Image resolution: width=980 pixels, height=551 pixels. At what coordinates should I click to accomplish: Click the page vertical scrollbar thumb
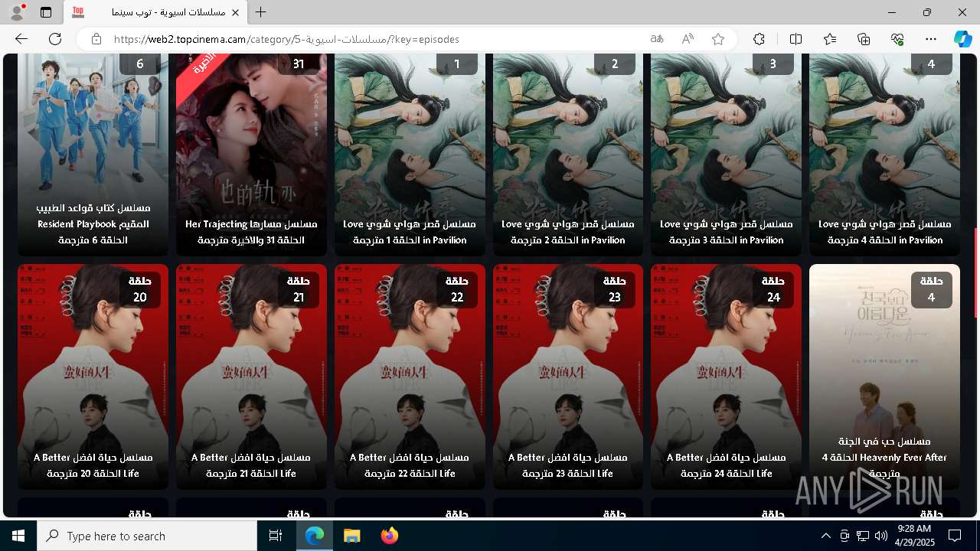(975, 273)
